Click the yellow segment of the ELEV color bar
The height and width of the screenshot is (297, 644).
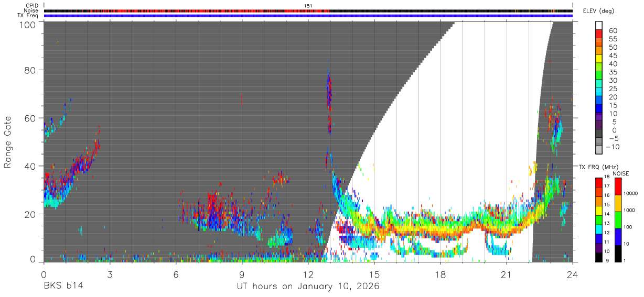click(599, 59)
